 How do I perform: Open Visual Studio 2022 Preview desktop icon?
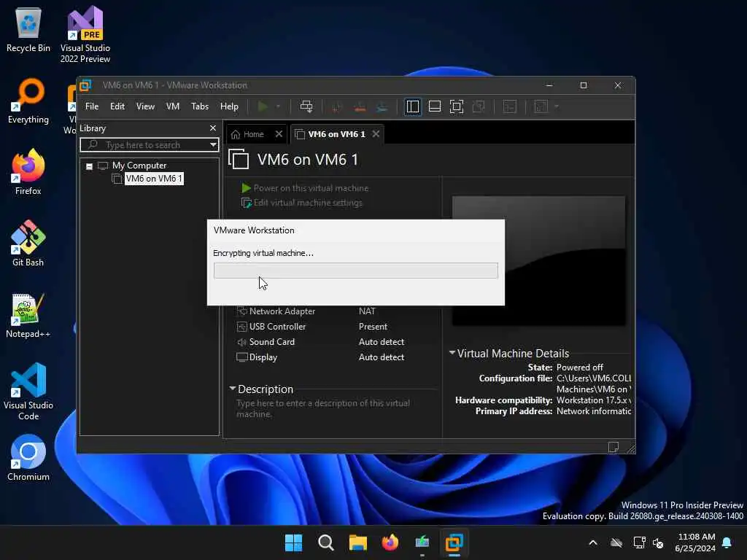click(85, 34)
